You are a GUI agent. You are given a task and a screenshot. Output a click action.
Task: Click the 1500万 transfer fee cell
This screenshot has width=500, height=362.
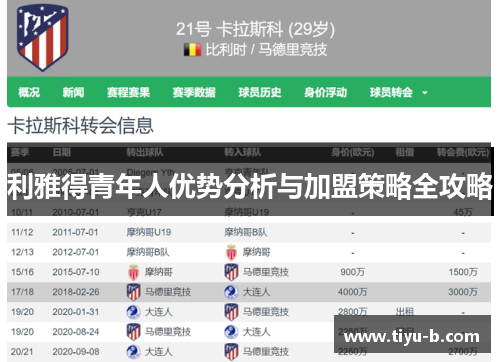[463, 272]
